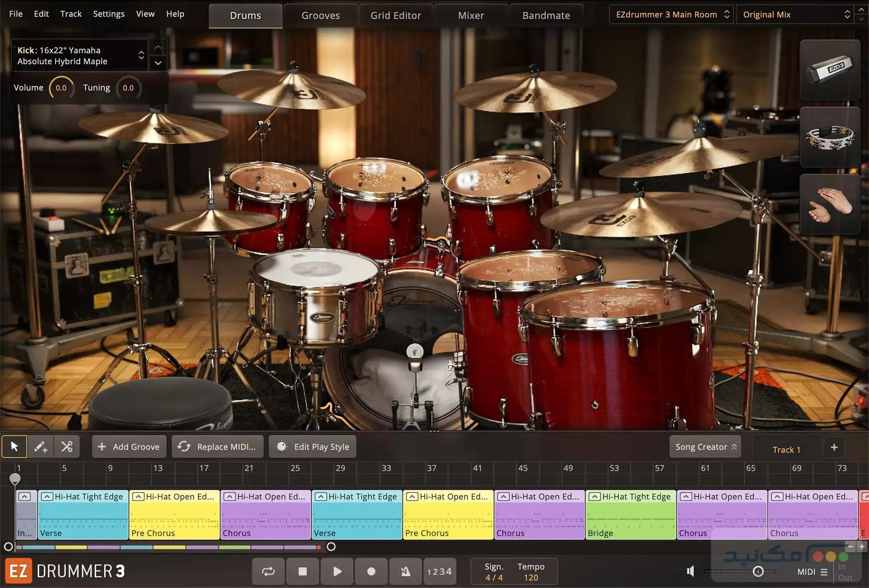
Task: Select the pencil draw tool
Action: pos(40,447)
